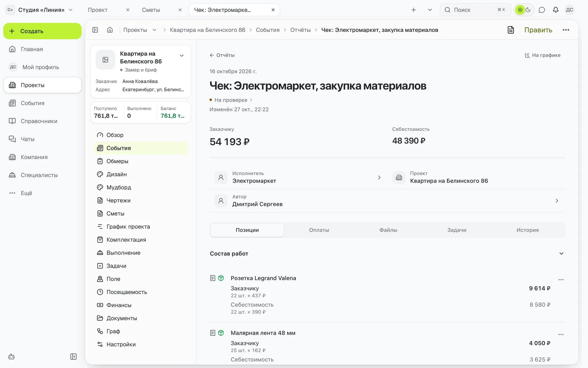The width and height of the screenshot is (588, 368).
Task: Click the green Создать button
Action: [x=42, y=31]
